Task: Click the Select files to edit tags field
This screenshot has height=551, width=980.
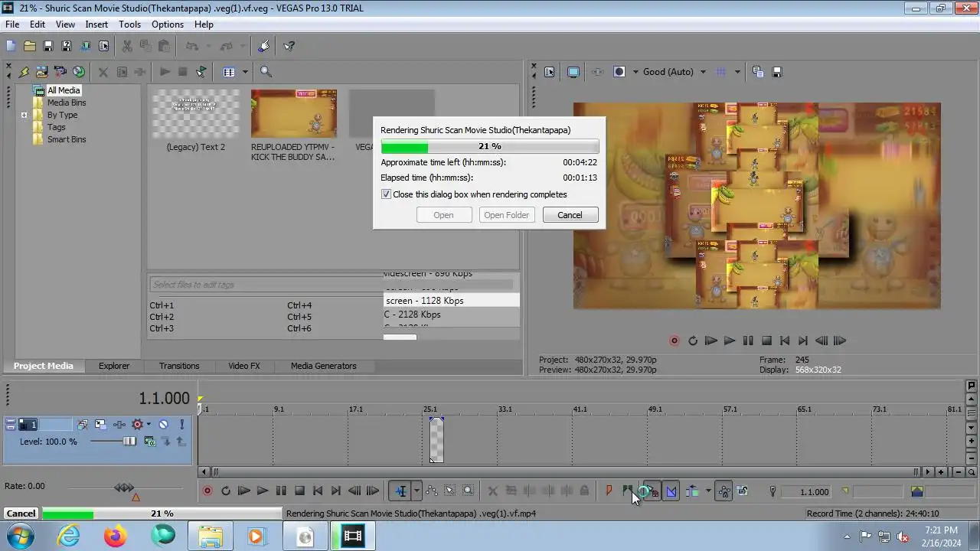Action: point(332,285)
